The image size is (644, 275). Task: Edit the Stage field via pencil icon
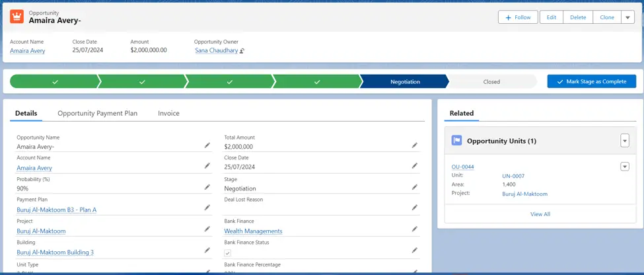[415, 188]
